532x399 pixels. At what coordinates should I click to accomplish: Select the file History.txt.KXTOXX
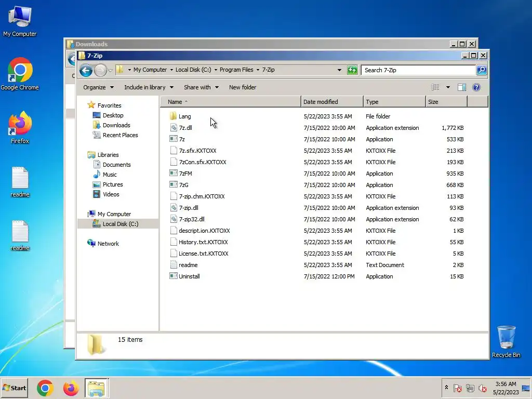point(203,242)
